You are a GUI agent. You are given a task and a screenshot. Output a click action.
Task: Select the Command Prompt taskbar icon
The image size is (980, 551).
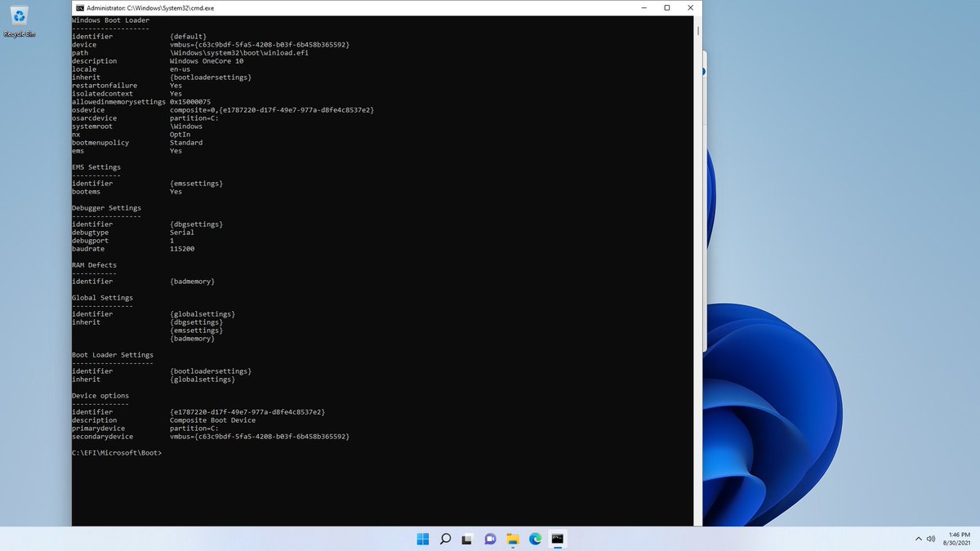coord(558,539)
